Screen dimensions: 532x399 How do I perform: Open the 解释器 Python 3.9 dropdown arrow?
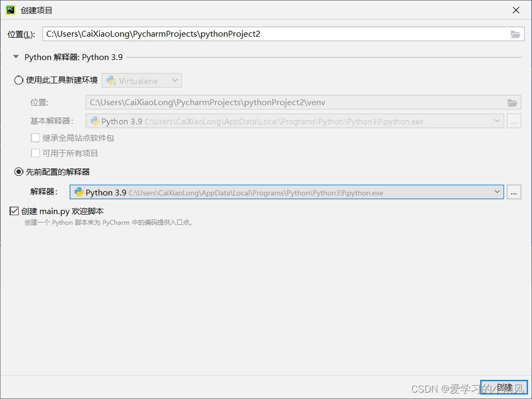coord(497,192)
